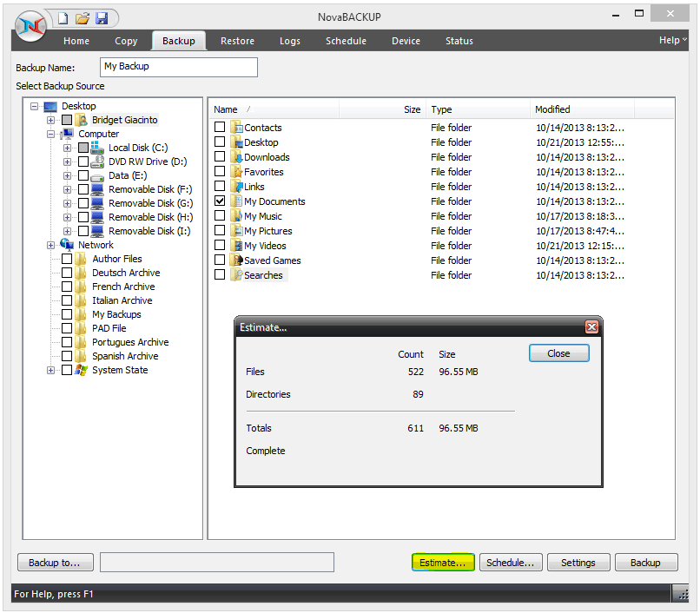Collapse the Computer tree node
This screenshot has width=700, height=613.
pos(51,134)
